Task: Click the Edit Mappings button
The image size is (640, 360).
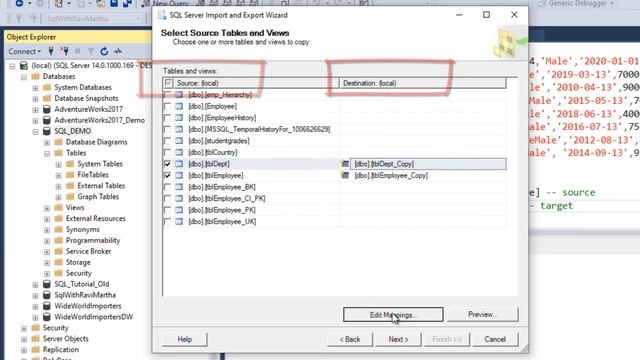Action: pos(393,315)
